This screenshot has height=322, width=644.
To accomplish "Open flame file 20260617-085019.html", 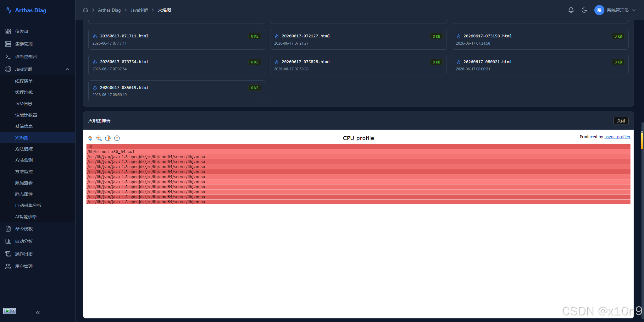I will [176, 91].
